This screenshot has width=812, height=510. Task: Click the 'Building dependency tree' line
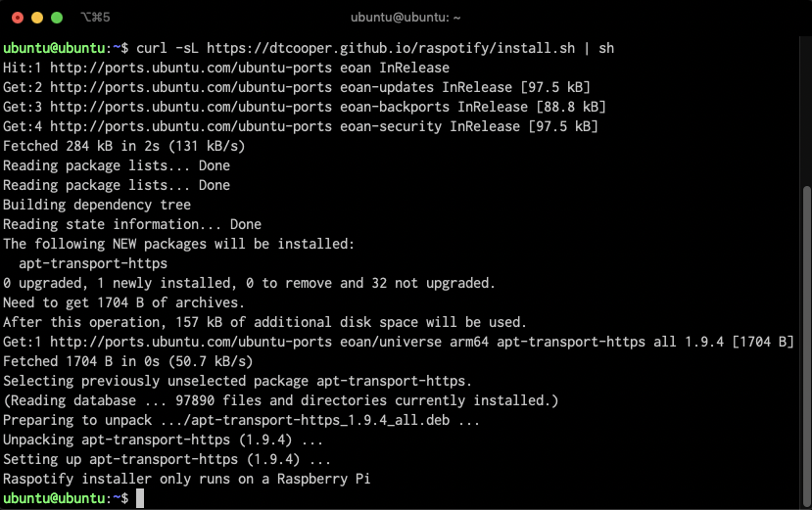pyautogui.click(x=97, y=205)
